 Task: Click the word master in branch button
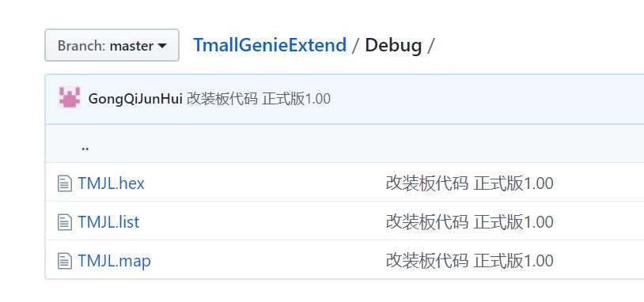pos(131,46)
